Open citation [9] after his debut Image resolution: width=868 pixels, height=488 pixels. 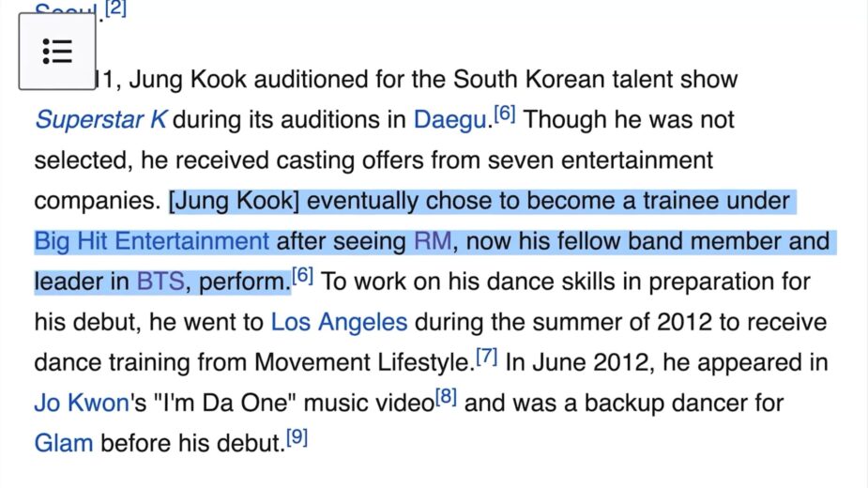[297, 438]
